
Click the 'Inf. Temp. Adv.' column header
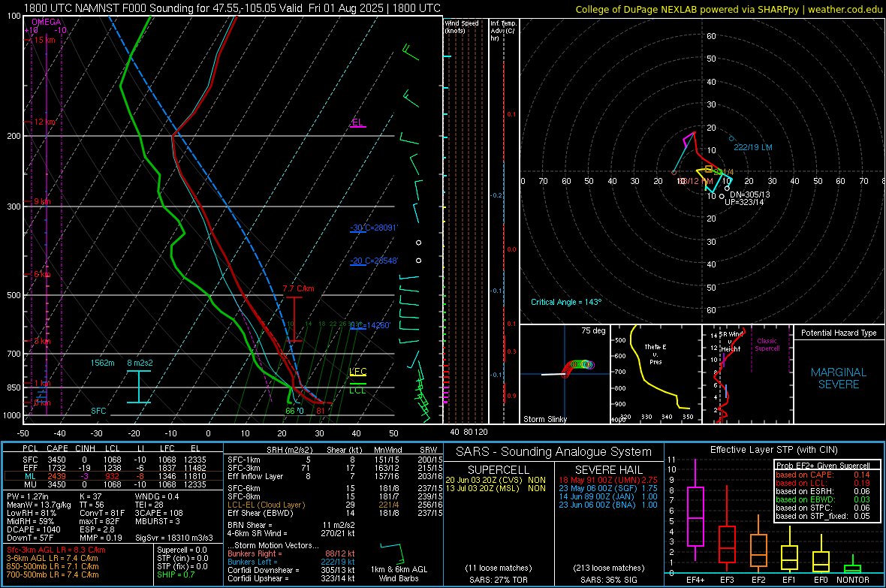point(503,31)
